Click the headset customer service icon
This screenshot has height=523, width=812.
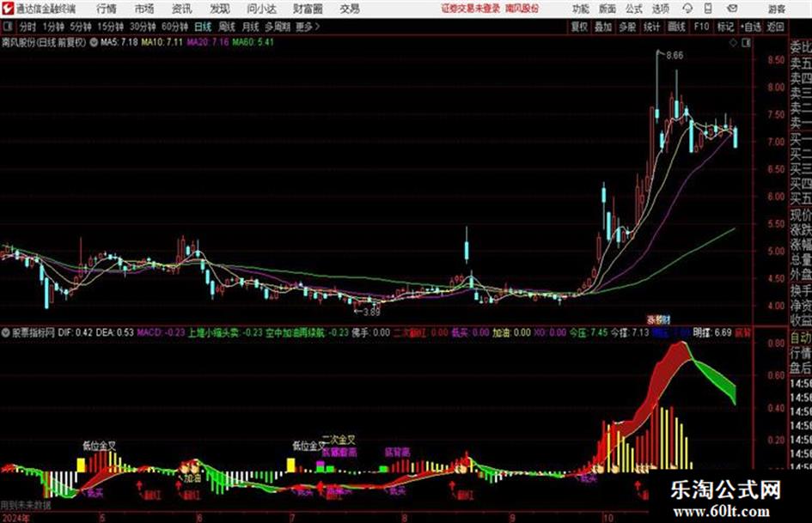(687, 9)
